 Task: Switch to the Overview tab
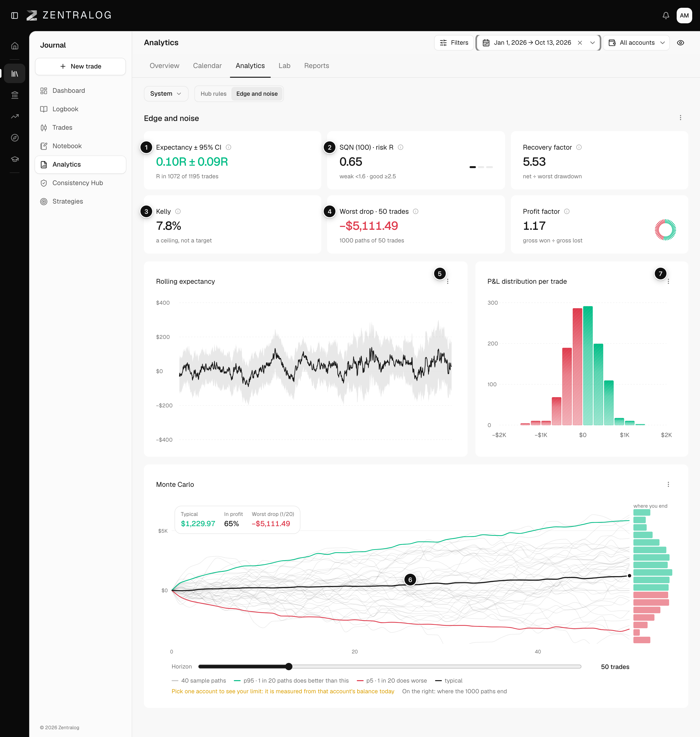[x=164, y=66]
